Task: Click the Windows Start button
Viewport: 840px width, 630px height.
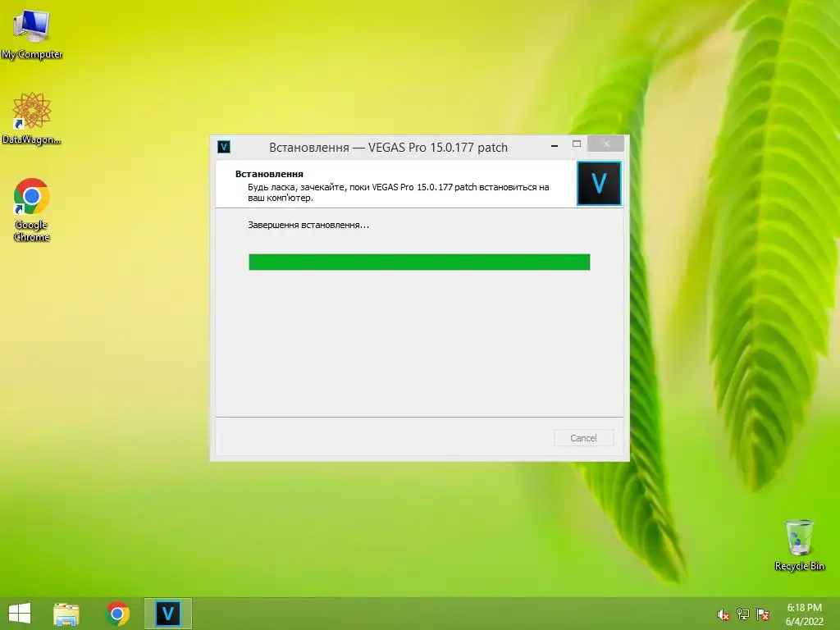Action: tap(20, 614)
